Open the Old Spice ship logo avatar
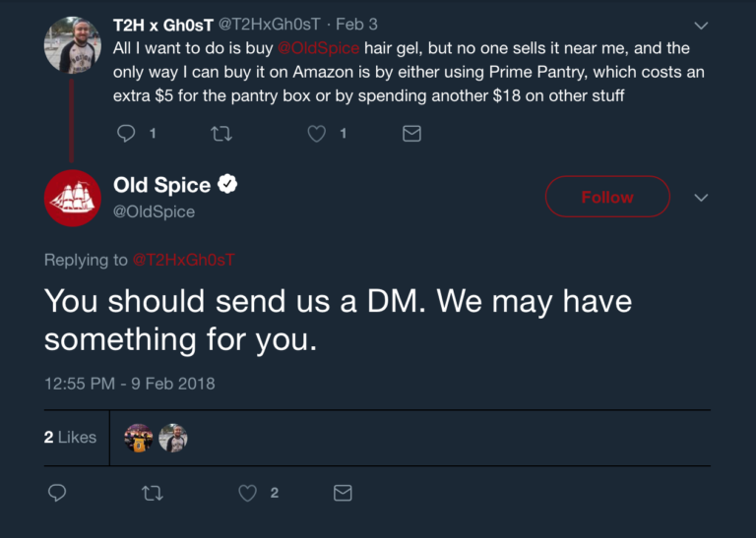The image size is (756, 538). [73, 198]
